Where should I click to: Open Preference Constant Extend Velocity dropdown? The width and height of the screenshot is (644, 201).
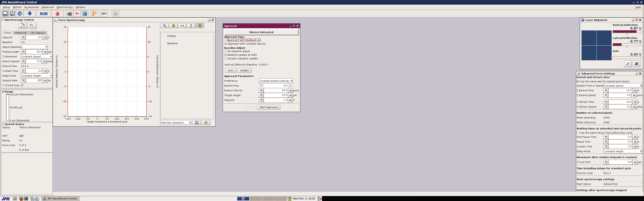click(276, 81)
